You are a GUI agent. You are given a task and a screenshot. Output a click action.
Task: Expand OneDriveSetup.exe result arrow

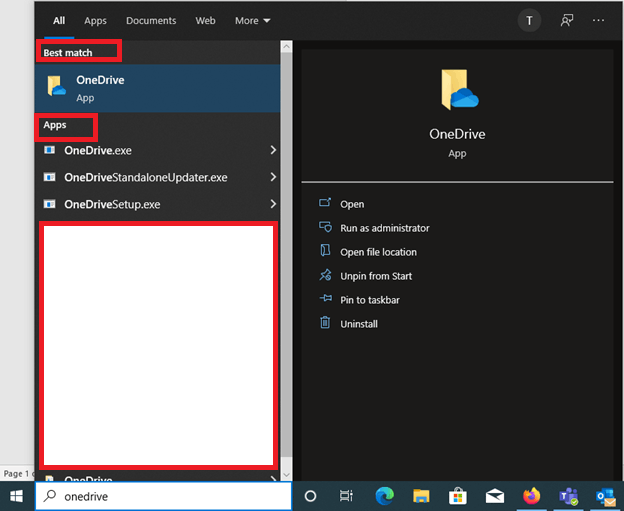(273, 204)
